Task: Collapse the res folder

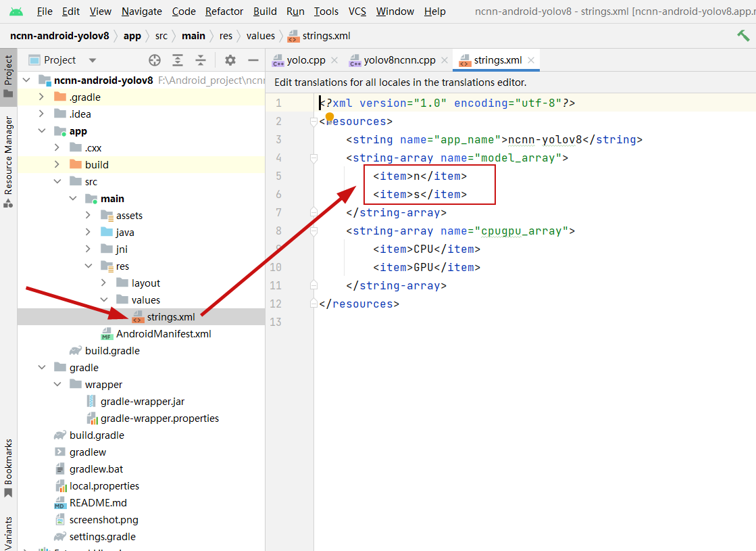Action: (x=89, y=266)
